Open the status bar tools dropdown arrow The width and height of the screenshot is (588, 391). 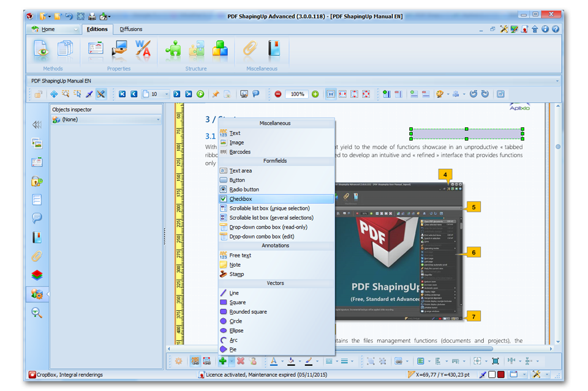547,374
